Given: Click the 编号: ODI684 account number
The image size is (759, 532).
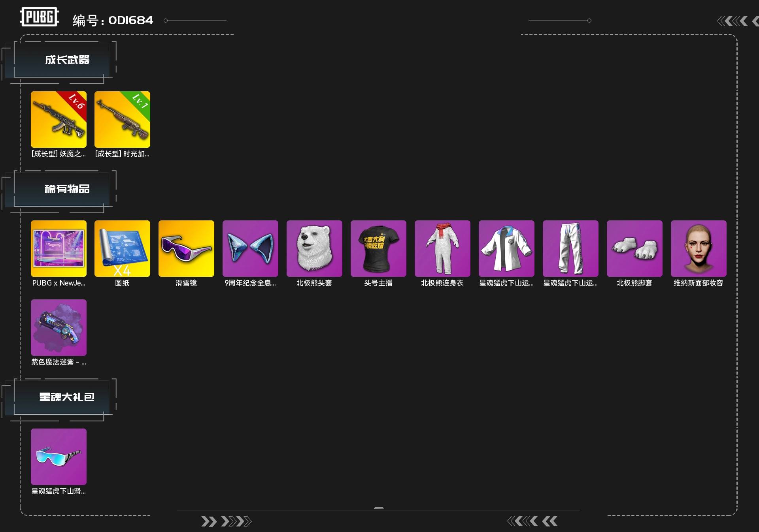Looking at the screenshot, I should tap(113, 20).
